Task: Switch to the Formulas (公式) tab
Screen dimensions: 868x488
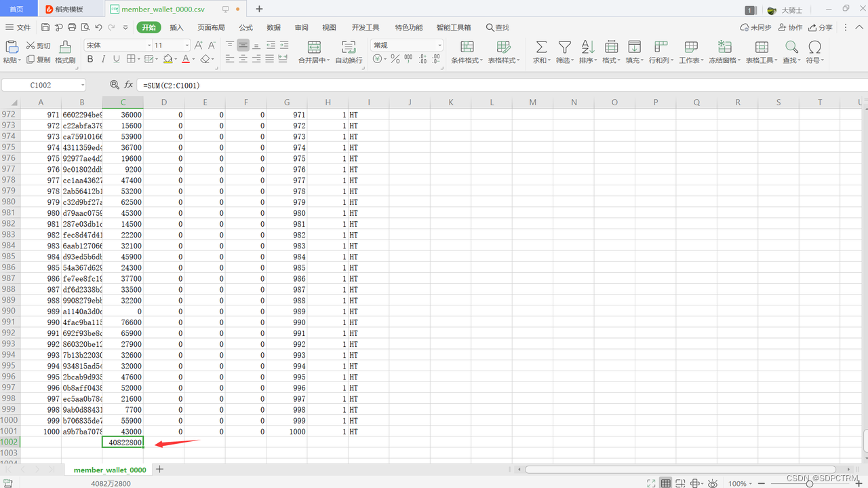Action: pos(245,27)
